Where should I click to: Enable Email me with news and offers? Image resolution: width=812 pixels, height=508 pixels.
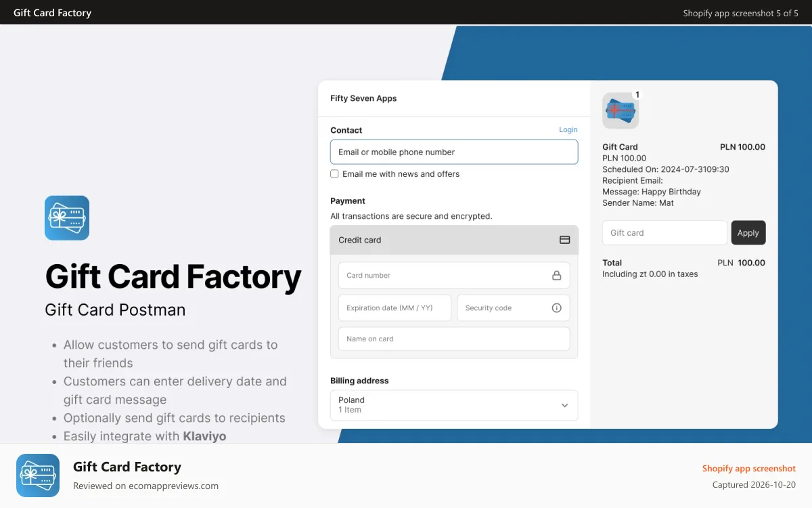pyautogui.click(x=334, y=174)
